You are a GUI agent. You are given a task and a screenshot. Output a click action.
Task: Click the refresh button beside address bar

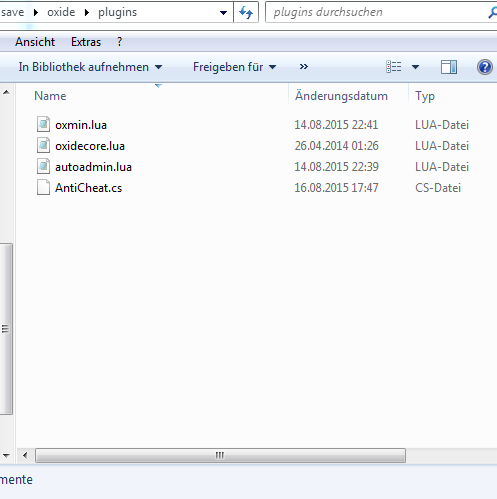(246, 12)
